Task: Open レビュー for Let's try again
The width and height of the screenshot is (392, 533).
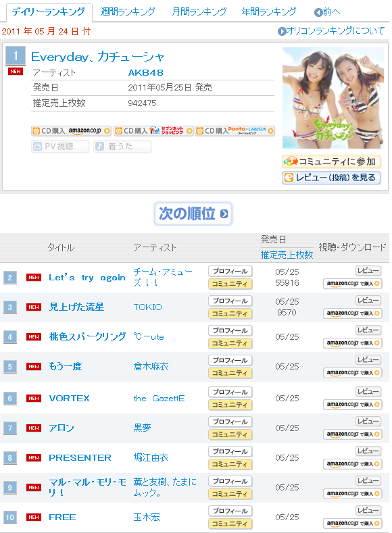Action: [368, 271]
